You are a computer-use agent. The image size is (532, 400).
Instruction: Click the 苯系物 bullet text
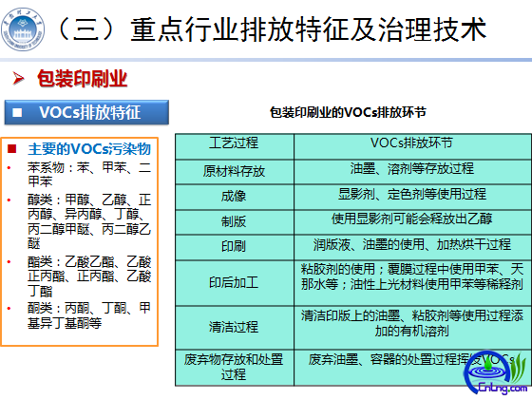tap(89, 175)
